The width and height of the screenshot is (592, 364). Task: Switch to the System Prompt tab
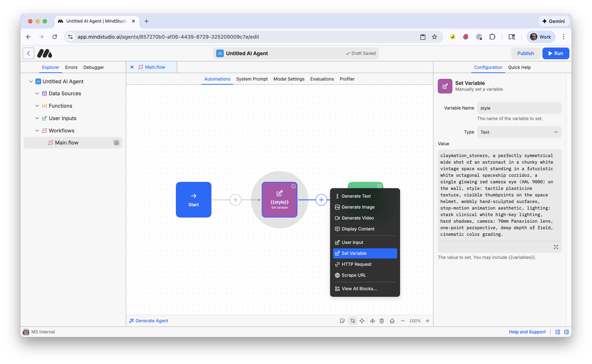coord(252,79)
